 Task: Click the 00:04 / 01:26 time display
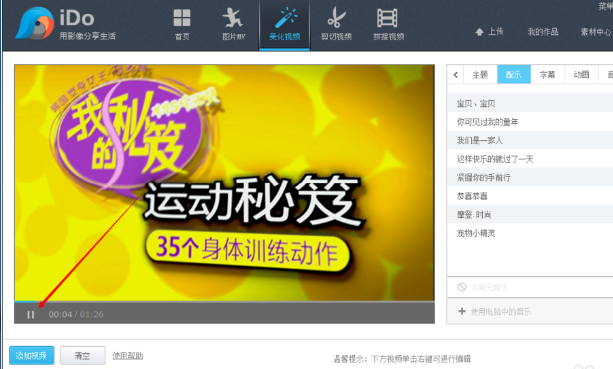coord(76,315)
